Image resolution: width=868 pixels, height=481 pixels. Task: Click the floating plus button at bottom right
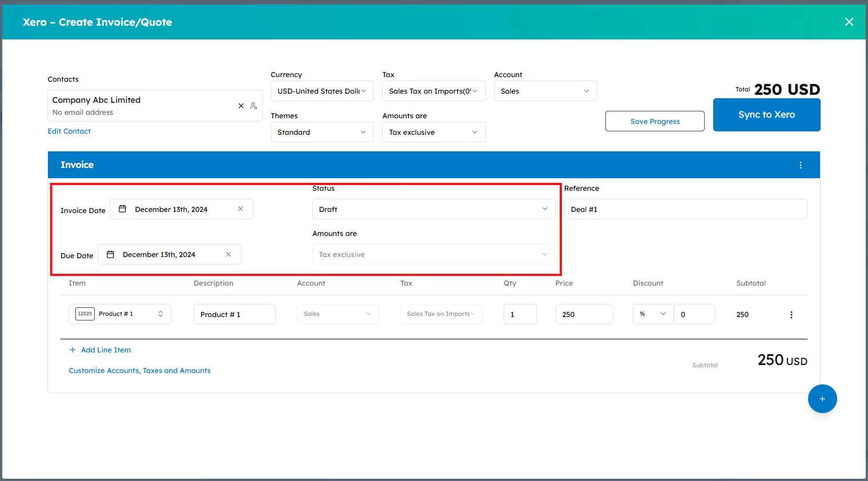coord(822,399)
